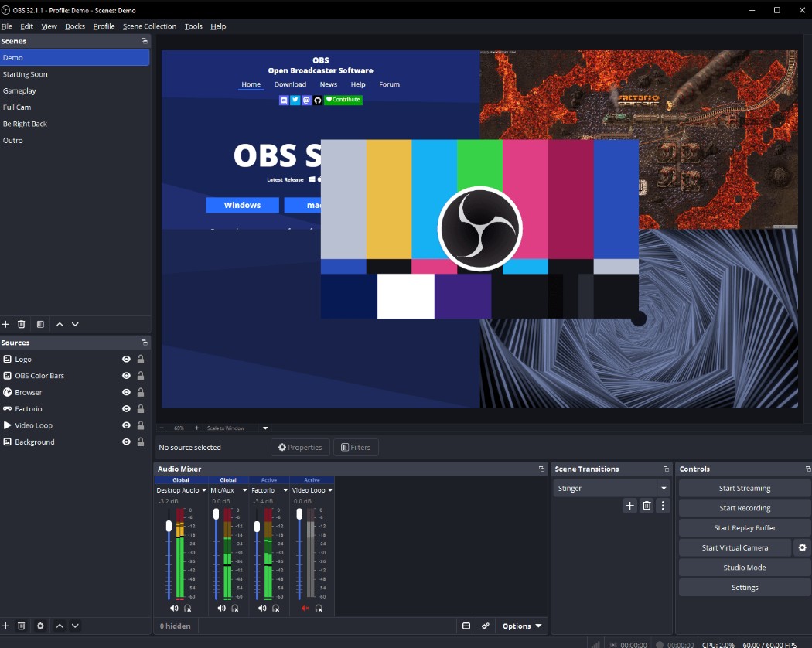The height and width of the screenshot is (648, 812).
Task: Open Audio Mixer Options dropdown
Action: click(x=522, y=626)
